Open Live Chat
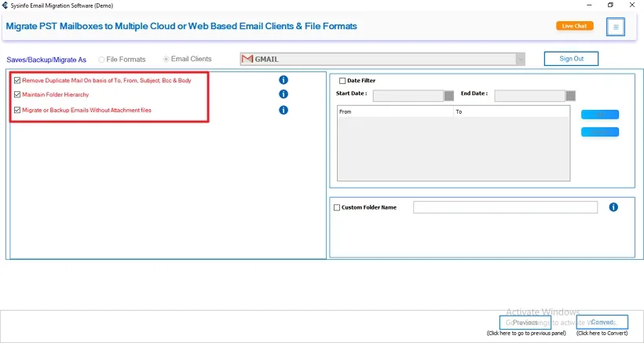The height and width of the screenshot is (343, 644). point(575,26)
